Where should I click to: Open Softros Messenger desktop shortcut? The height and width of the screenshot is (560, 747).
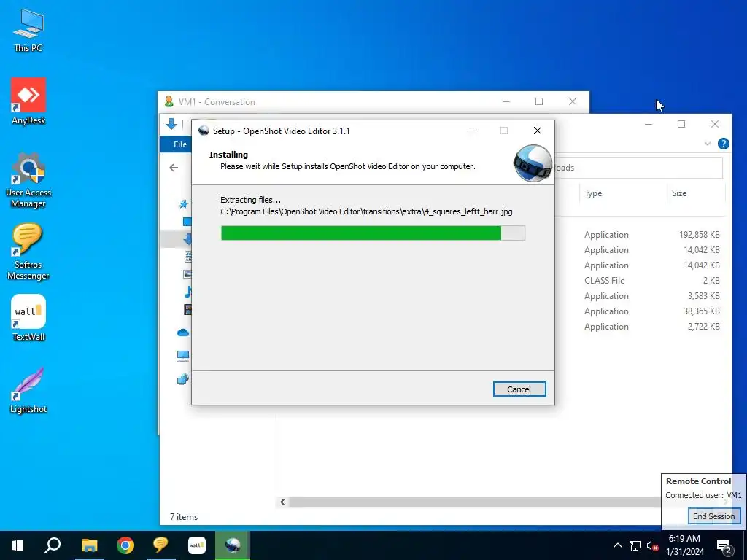point(28,252)
